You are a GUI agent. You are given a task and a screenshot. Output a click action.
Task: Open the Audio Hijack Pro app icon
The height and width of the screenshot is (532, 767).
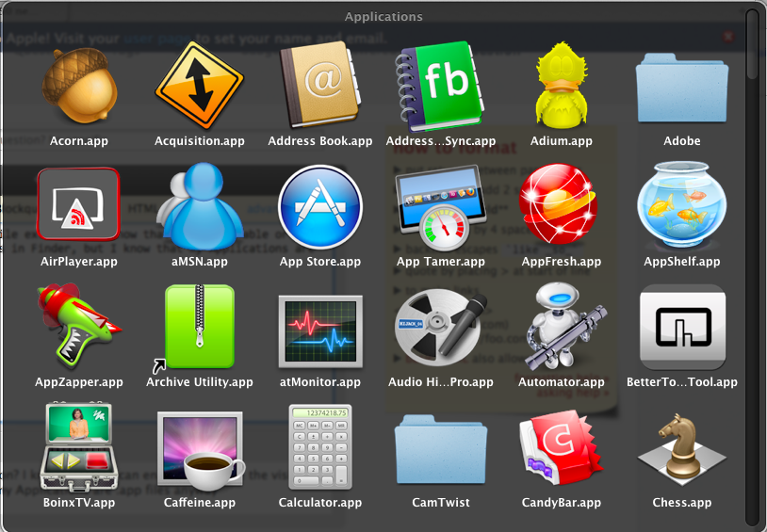coord(440,328)
